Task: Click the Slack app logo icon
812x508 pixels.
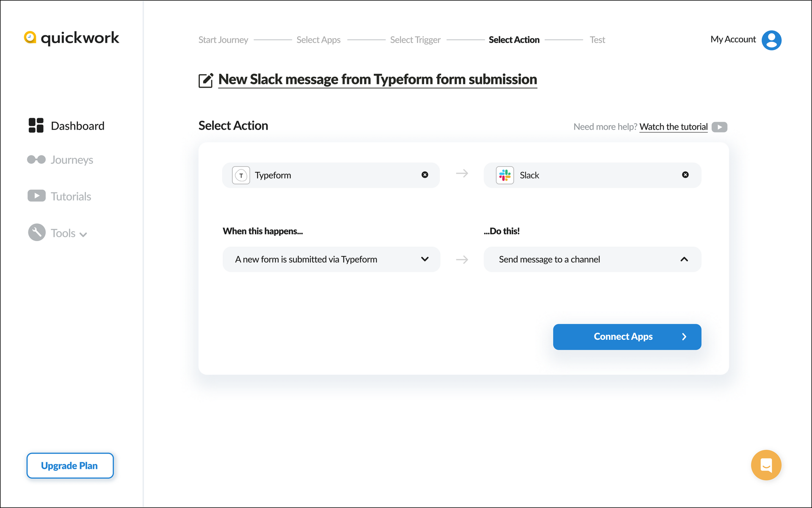Action: [505, 175]
